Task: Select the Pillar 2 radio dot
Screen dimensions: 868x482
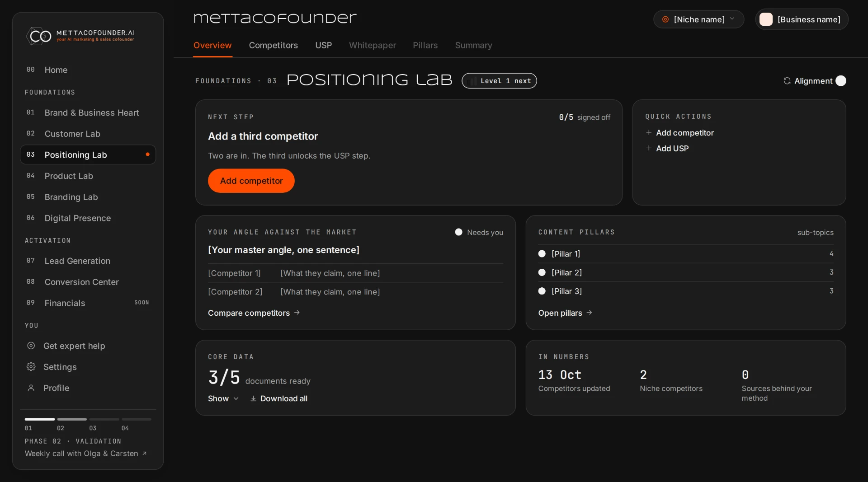Action: (x=542, y=272)
